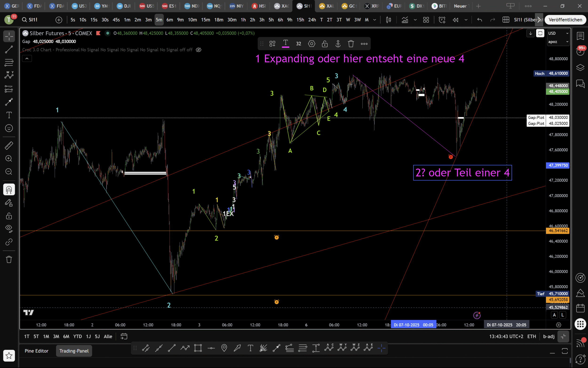
Task: Toggle lock all drawings tool
Action: [x=9, y=216]
